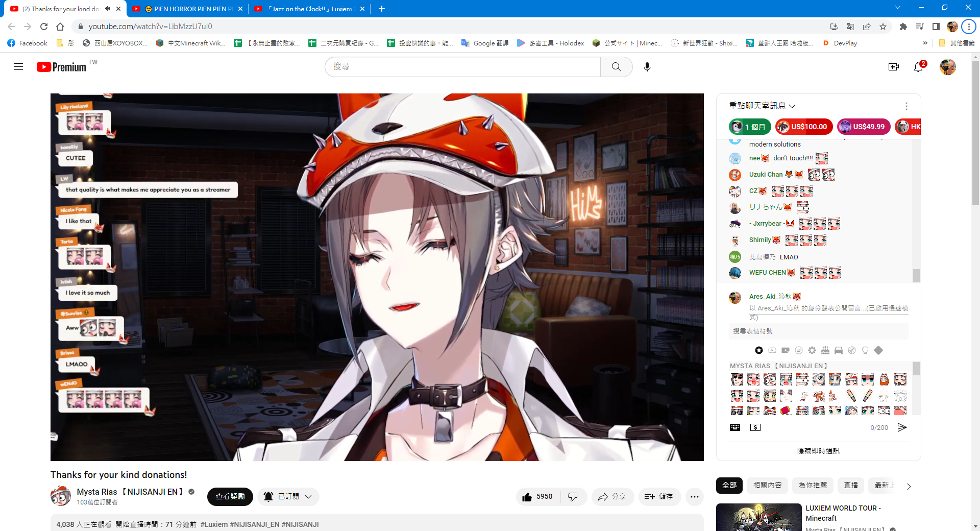Select the car travel emoji category
This screenshot has height=531, width=980.
tap(839, 350)
